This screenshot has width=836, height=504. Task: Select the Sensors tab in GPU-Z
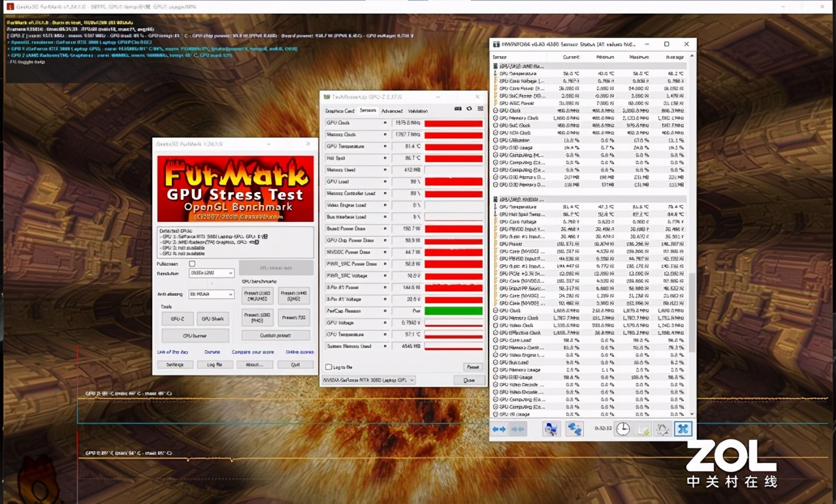pos(368,111)
